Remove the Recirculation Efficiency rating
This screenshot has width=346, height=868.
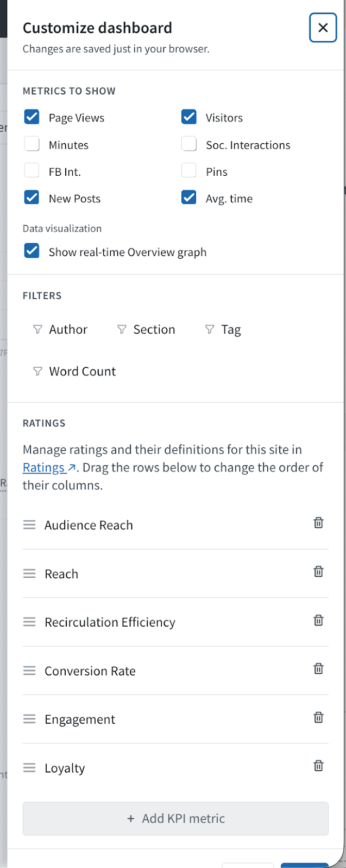(x=319, y=620)
